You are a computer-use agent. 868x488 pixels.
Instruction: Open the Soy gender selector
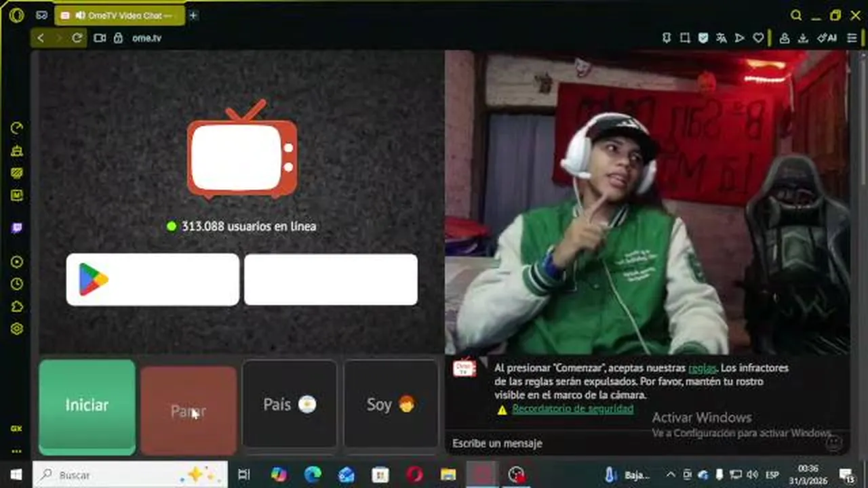tap(391, 405)
